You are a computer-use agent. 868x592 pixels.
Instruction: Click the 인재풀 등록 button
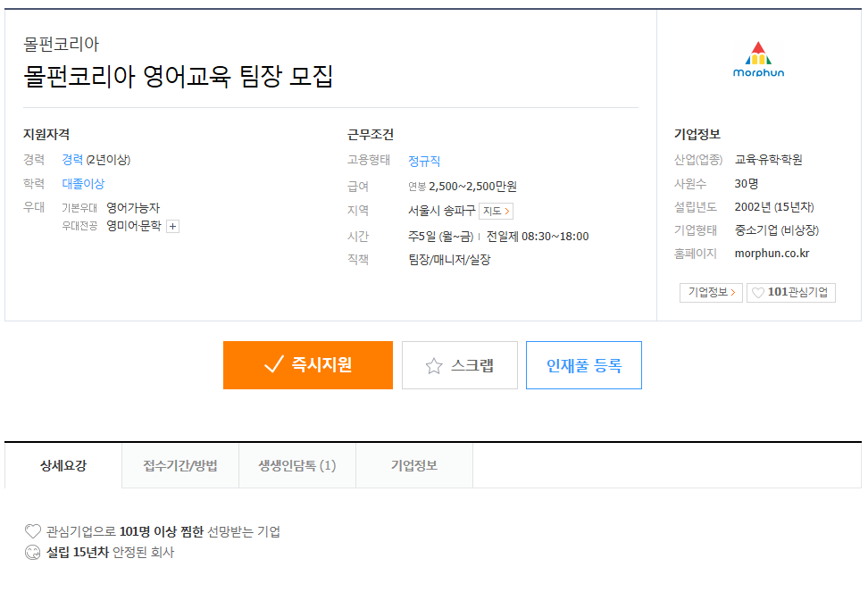click(584, 365)
